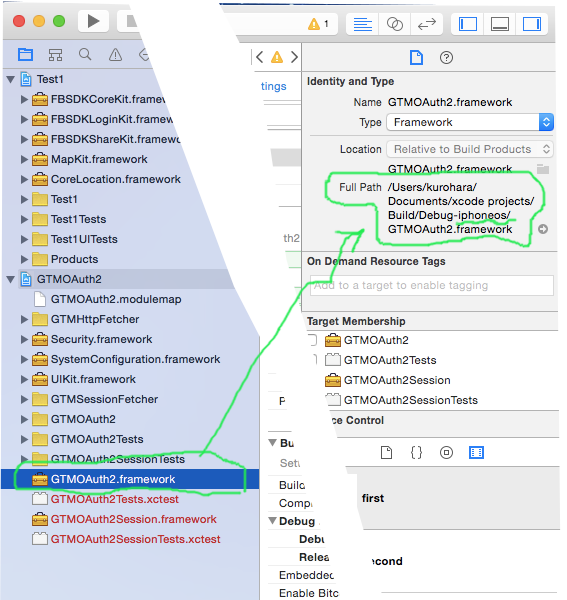
Task: Toggle GTMOAuth2Tests target membership checkbox
Action: [314, 360]
